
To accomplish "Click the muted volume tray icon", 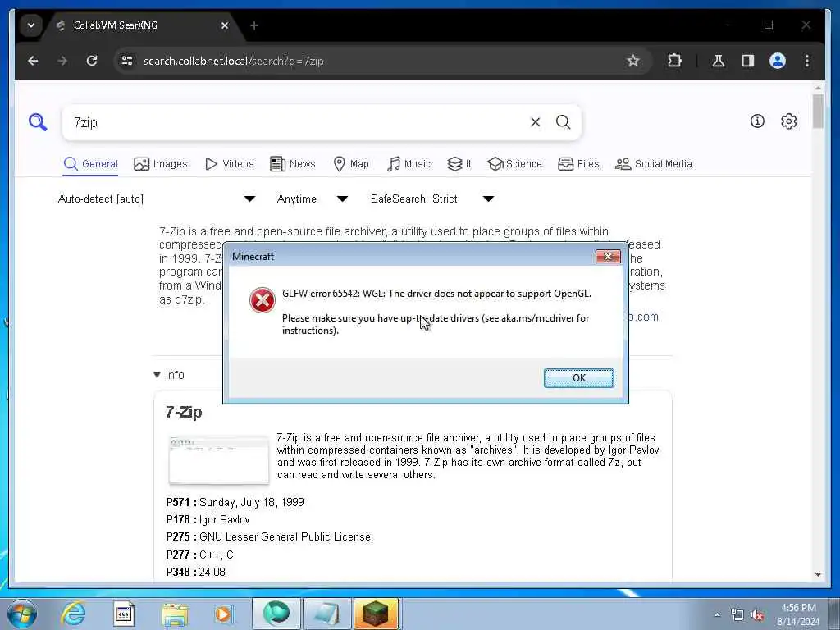I will pyautogui.click(x=757, y=615).
